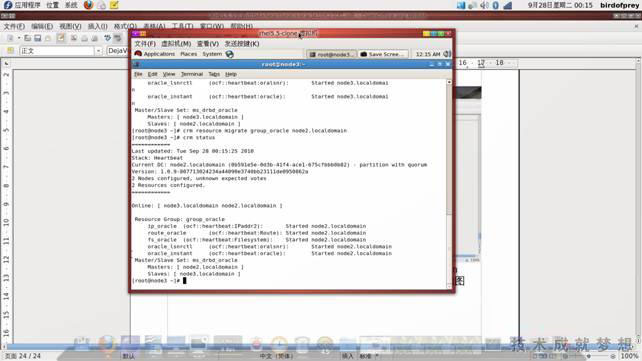Click 默认 page style in status bar
642x361 pixels.
(129, 356)
